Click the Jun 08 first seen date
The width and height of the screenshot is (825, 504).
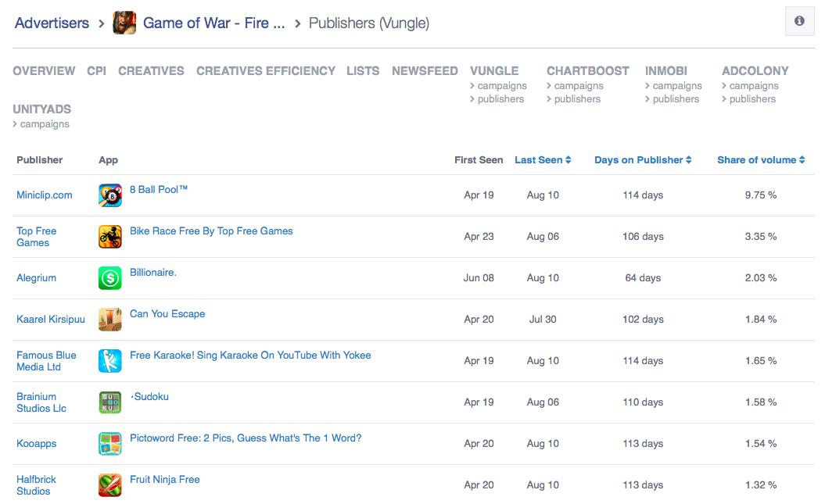(x=479, y=278)
